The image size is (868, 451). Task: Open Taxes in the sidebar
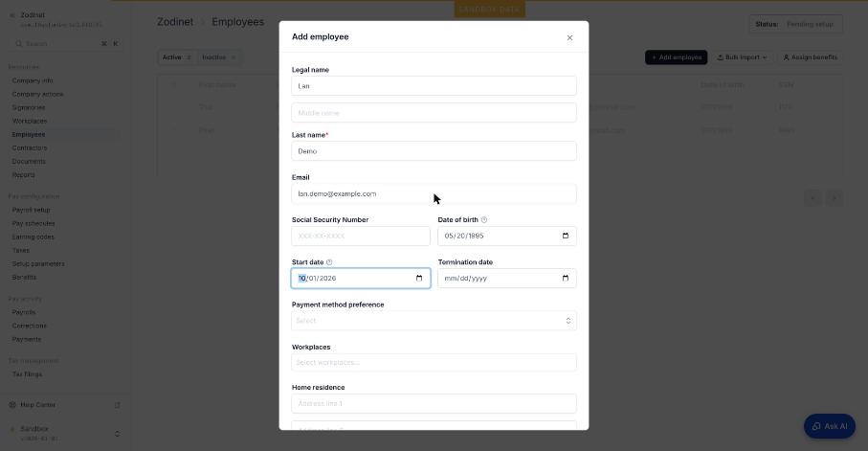click(21, 251)
